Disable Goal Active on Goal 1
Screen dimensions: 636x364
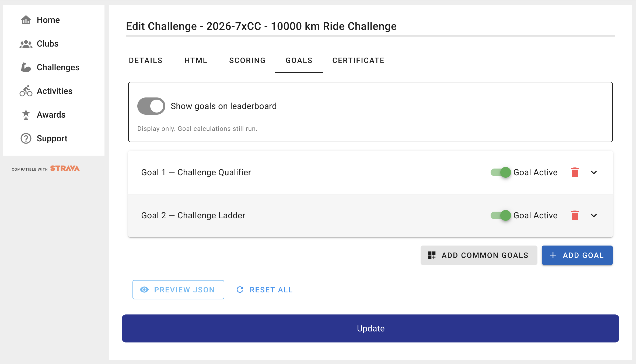500,172
